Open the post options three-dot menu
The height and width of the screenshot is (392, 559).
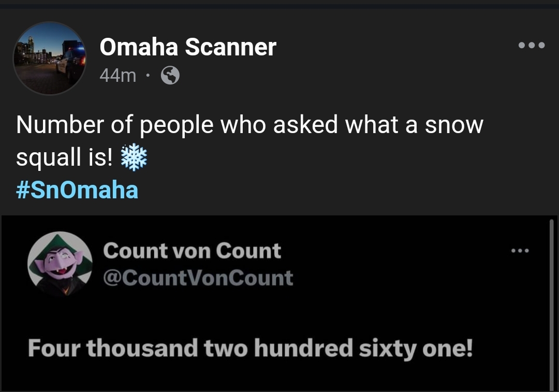point(531,46)
